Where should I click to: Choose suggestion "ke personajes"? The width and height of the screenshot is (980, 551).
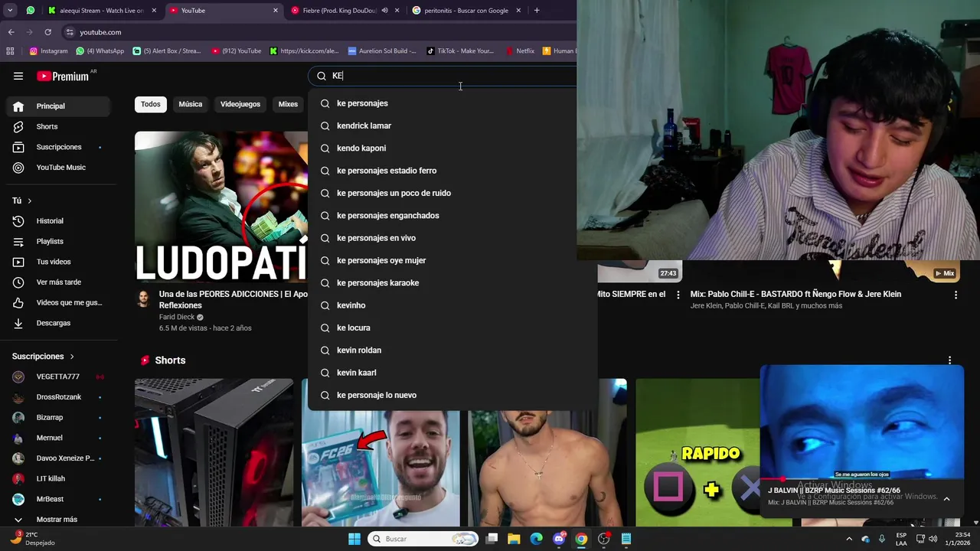(x=452, y=103)
